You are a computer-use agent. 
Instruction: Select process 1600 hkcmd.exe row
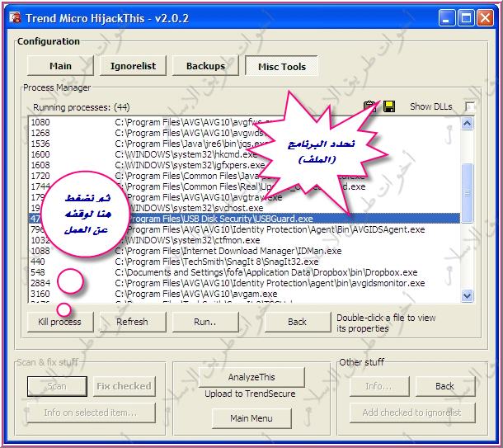[244, 154]
